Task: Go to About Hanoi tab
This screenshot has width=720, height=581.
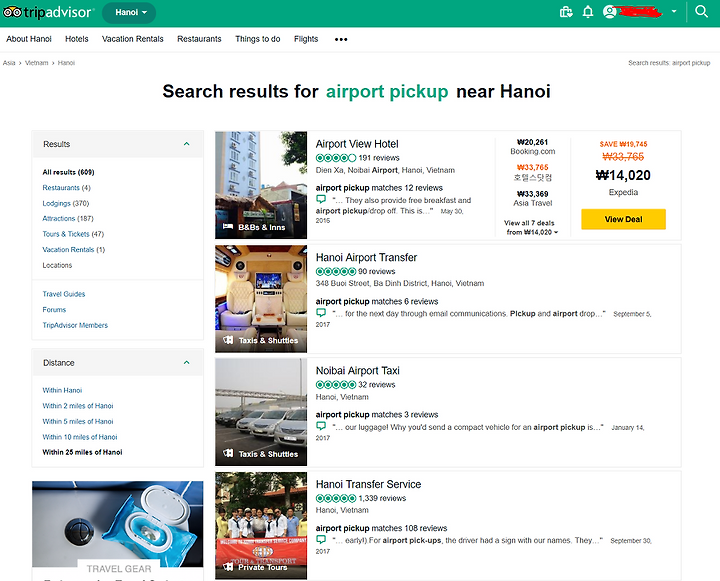Action: [28, 39]
